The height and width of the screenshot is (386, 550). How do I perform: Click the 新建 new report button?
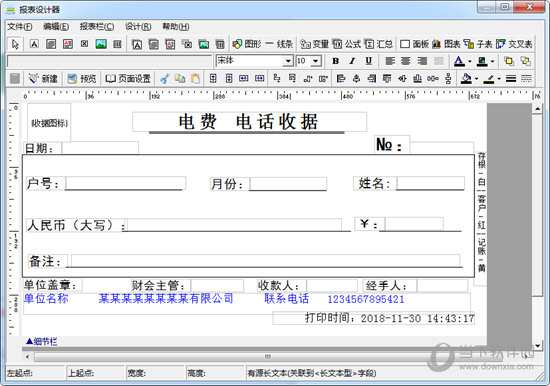click(x=43, y=78)
